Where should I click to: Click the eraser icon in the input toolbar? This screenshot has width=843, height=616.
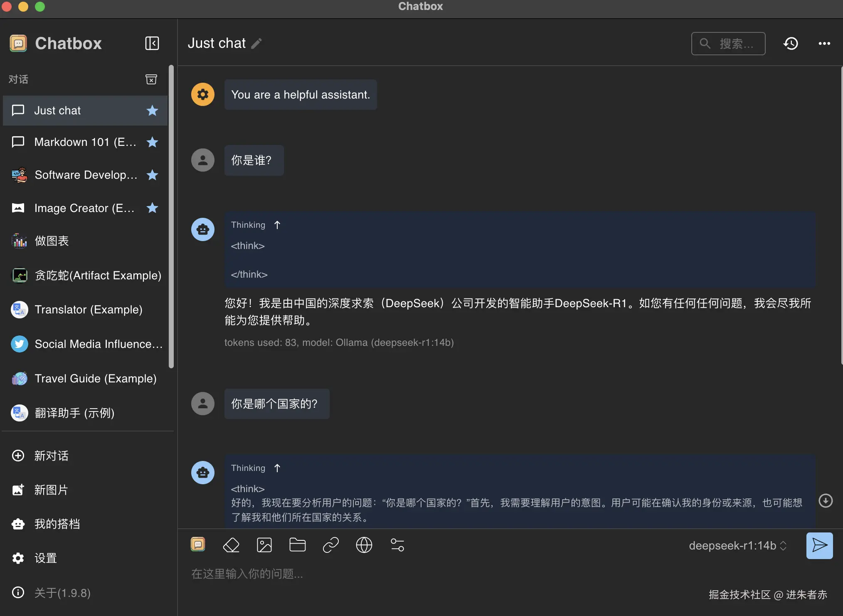231,545
